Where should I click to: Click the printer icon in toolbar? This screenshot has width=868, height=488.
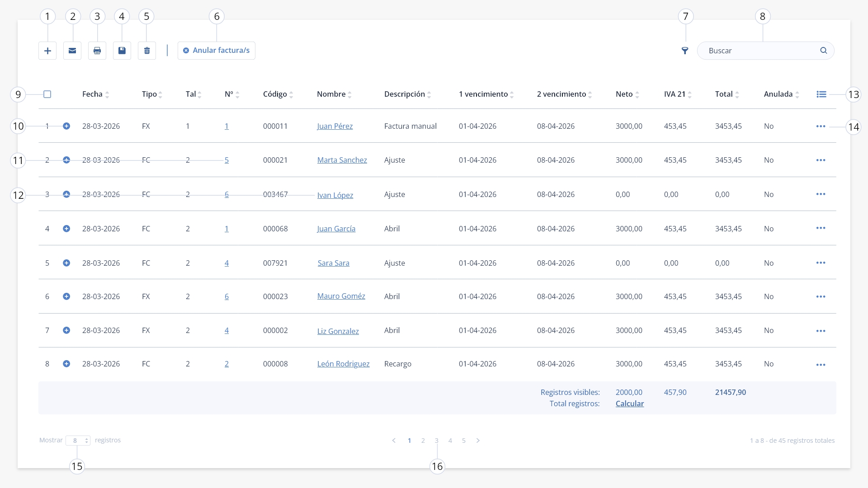click(97, 51)
